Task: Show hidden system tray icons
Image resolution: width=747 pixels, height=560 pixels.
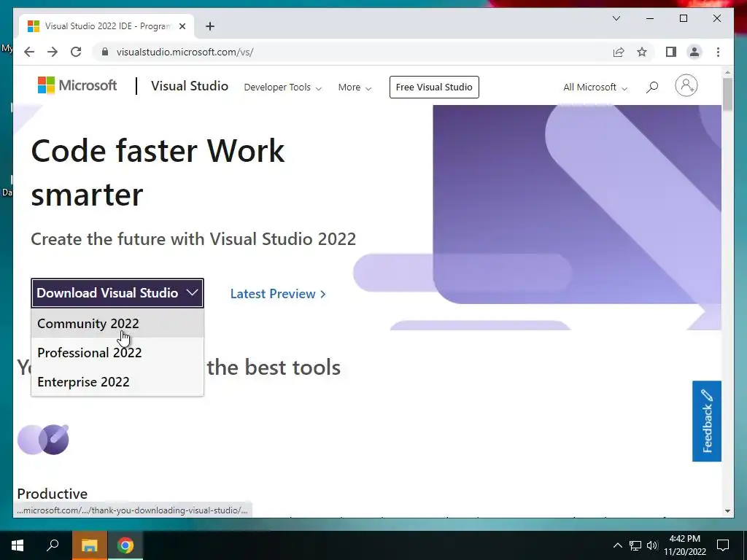Action: click(x=617, y=545)
